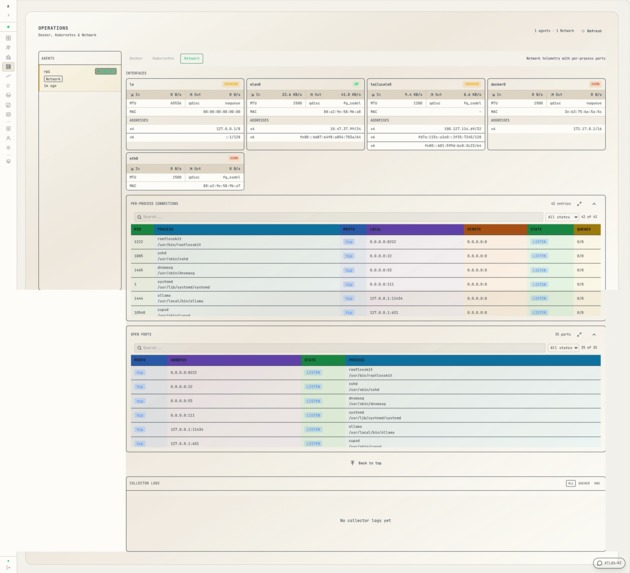Click the search magnifier in Per-Process Connections
The width and height of the screenshot is (630, 573).
tap(139, 217)
